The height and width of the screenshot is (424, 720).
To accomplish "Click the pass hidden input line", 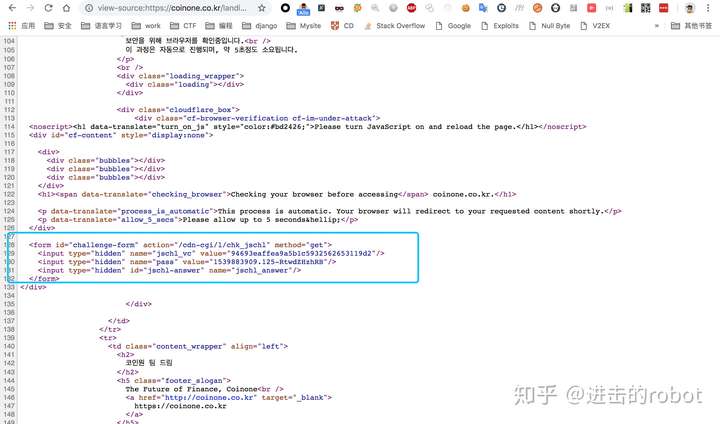I will click(187, 262).
